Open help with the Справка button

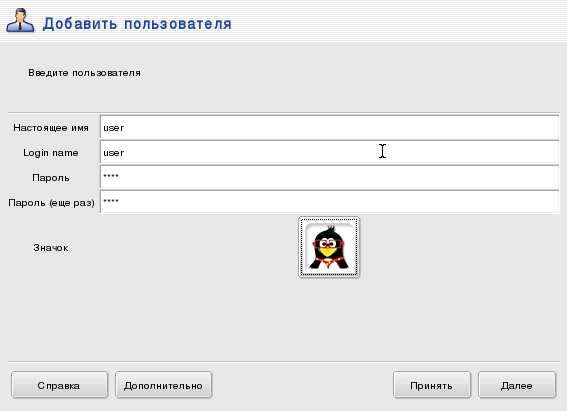59,385
